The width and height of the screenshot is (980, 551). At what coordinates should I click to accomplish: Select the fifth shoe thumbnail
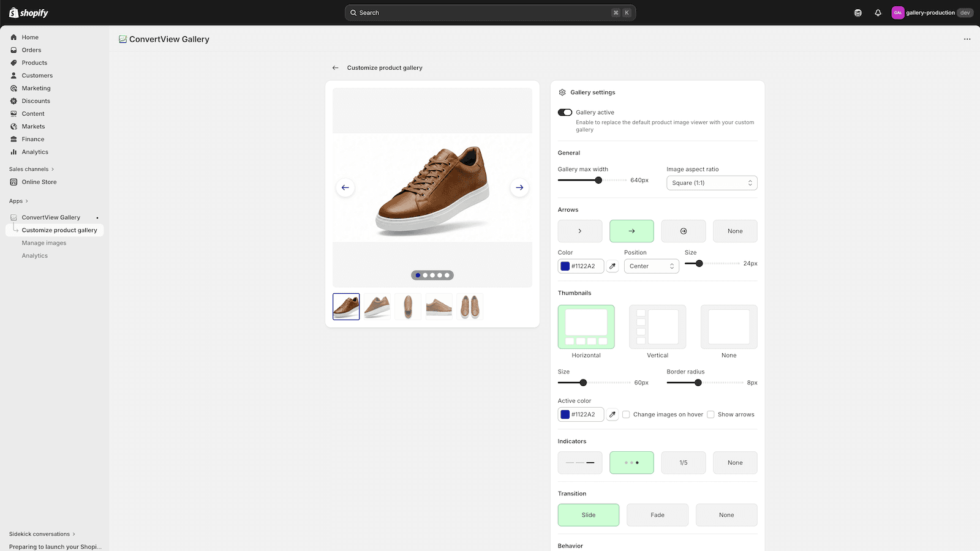click(470, 307)
